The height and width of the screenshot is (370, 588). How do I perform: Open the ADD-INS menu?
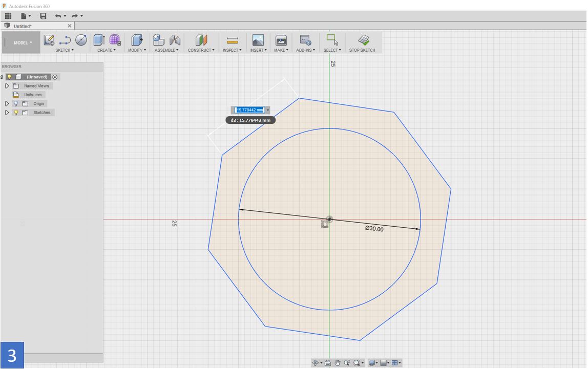click(x=305, y=50)
